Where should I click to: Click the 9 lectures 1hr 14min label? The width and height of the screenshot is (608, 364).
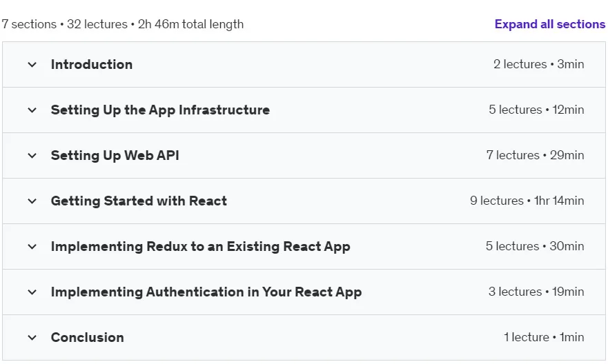(x=527, y=201)
